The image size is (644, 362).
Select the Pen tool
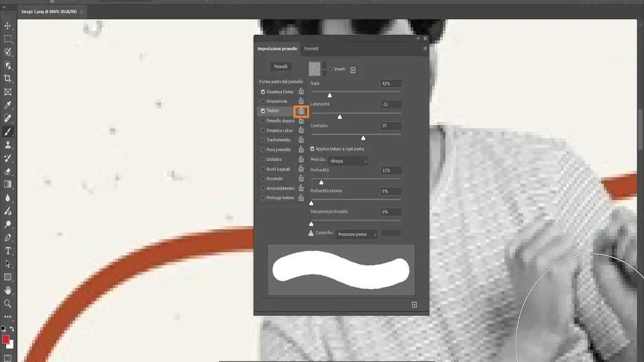(8, 237)
